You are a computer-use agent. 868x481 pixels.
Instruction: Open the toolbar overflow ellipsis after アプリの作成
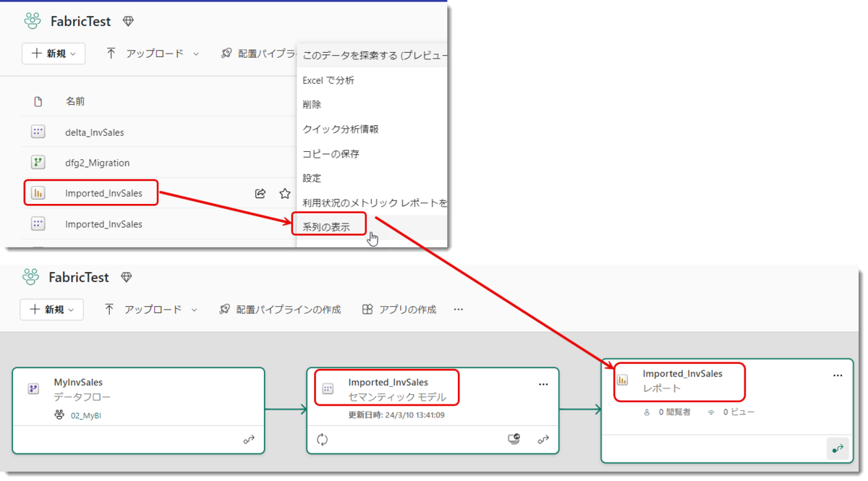(459, 310)
